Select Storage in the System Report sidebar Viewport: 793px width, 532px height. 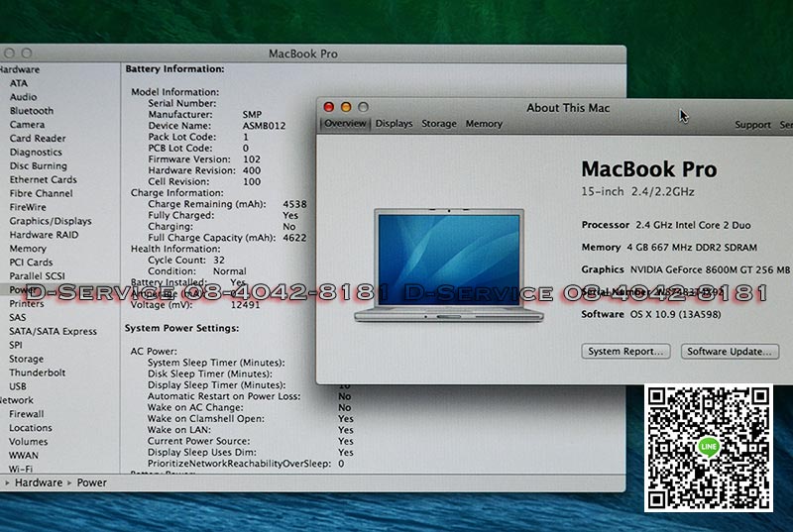[x=27, y=359]
